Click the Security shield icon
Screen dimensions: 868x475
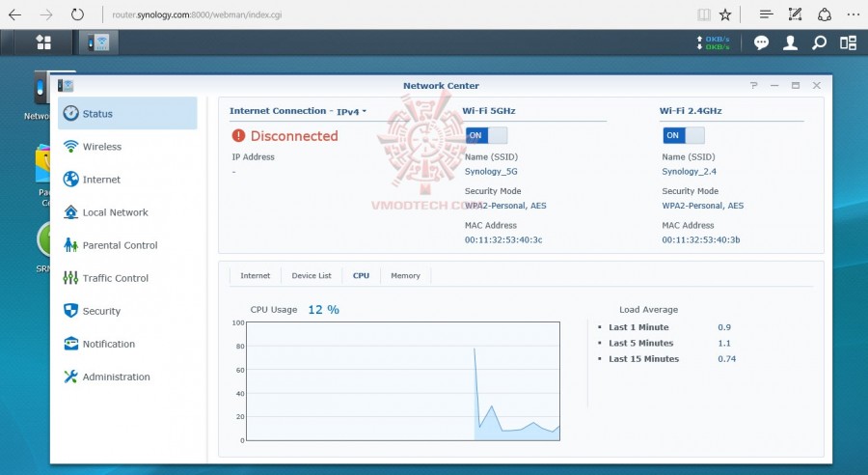click(70, 310)
